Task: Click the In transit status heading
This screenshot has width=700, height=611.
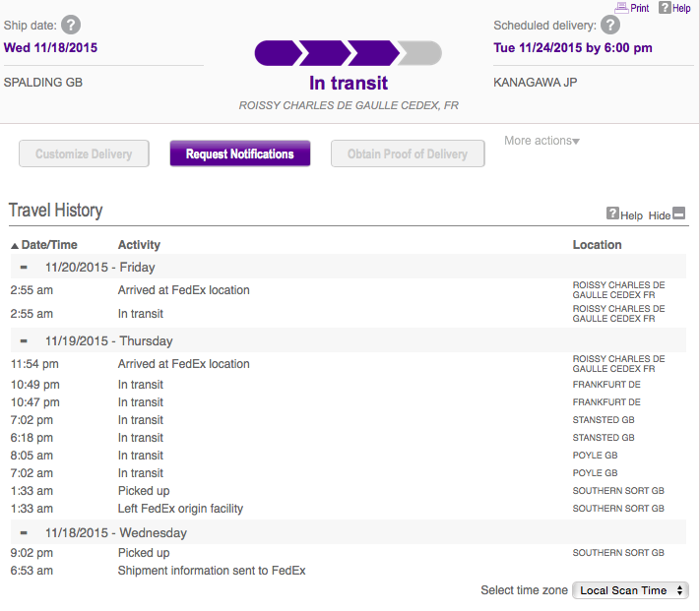Action: (349, 83)
